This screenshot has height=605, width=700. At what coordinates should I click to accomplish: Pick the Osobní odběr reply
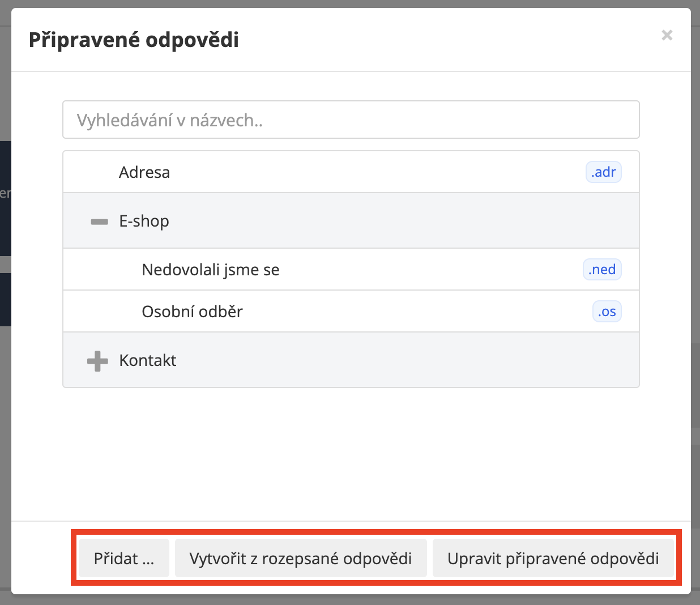tap(192, 312)
